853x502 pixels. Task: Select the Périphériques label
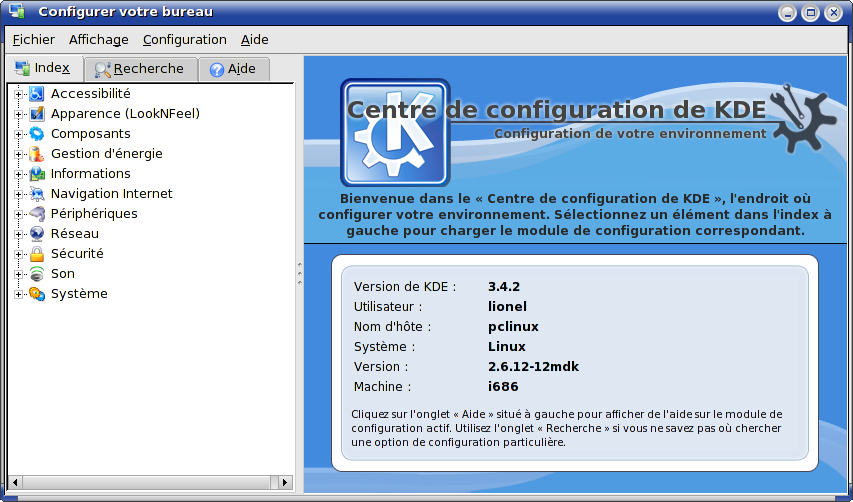click(94, 214)
